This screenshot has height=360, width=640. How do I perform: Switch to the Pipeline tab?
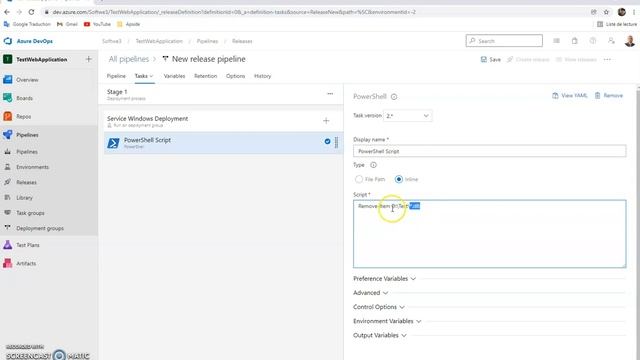click(x=116, y=76)
